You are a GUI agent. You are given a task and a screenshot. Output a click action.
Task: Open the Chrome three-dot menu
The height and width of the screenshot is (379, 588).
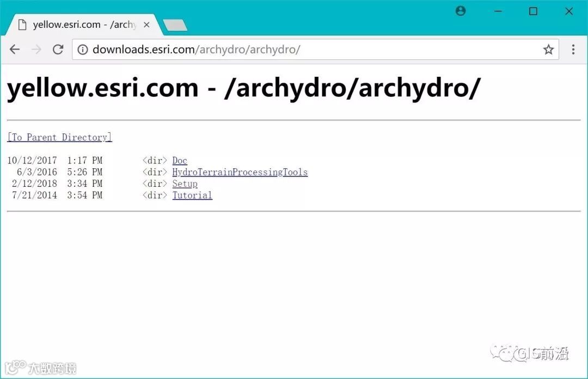[573, 49]
